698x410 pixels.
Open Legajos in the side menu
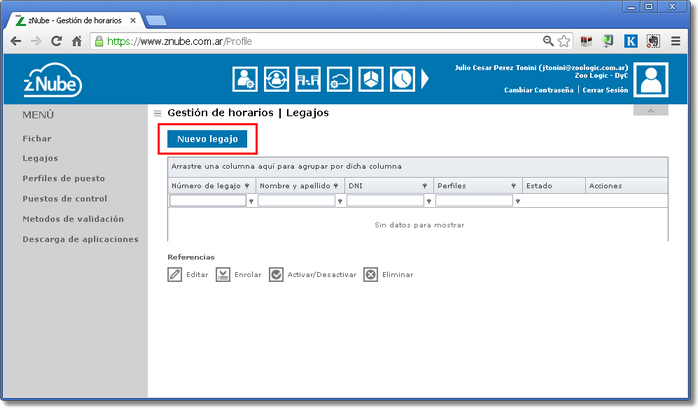pos(40,158)
